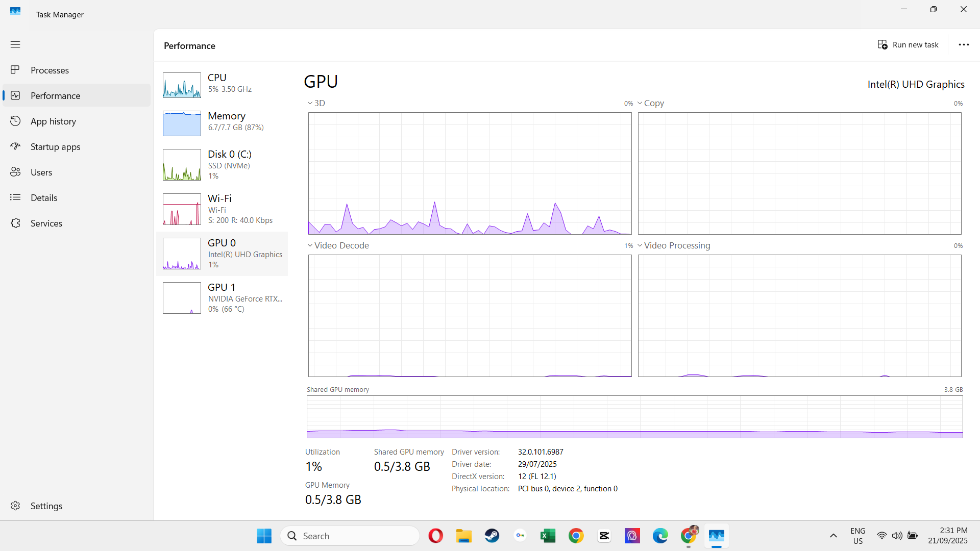Click the Services puzzle-gear icon
Screen dimensions: 980x551
tap(15, 223)
